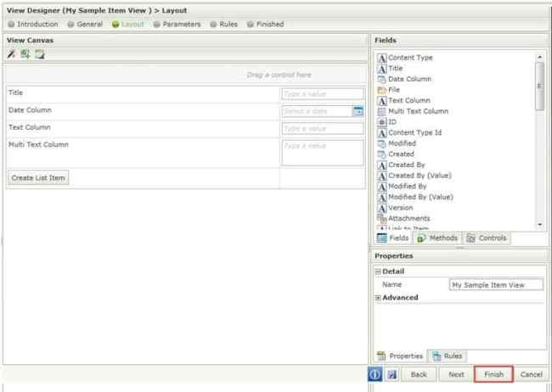Image resolution: width=552 pixels, height=392 pixels.
Task: Select the Created By field
Action: 402,165
